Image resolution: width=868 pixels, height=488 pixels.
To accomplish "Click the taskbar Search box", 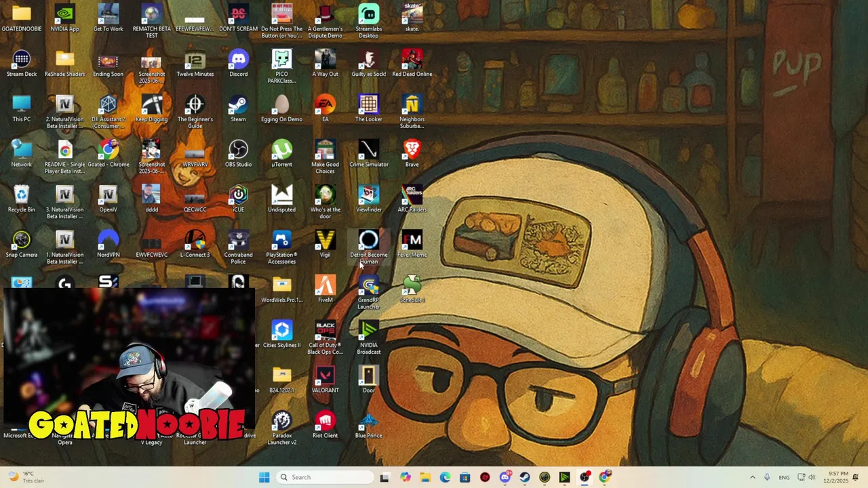I will click(325, 477).
